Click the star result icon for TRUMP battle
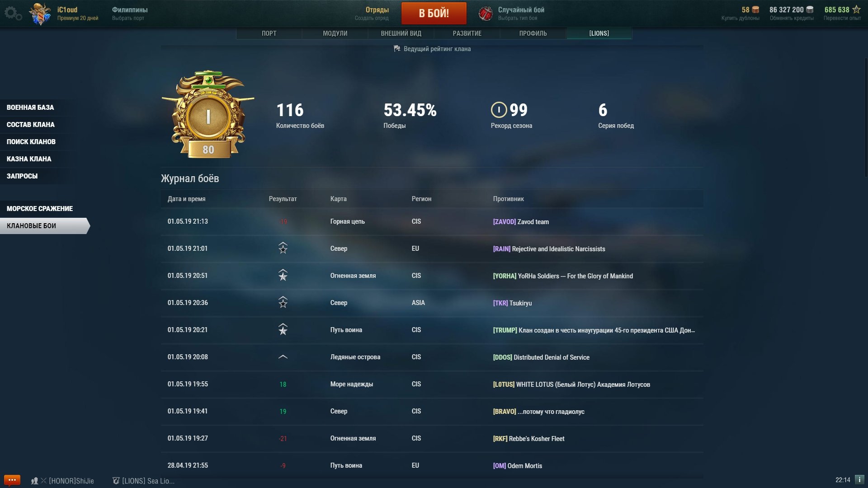Screen dimensions: 868x488 pyautogui.click(x=283, y=329)
